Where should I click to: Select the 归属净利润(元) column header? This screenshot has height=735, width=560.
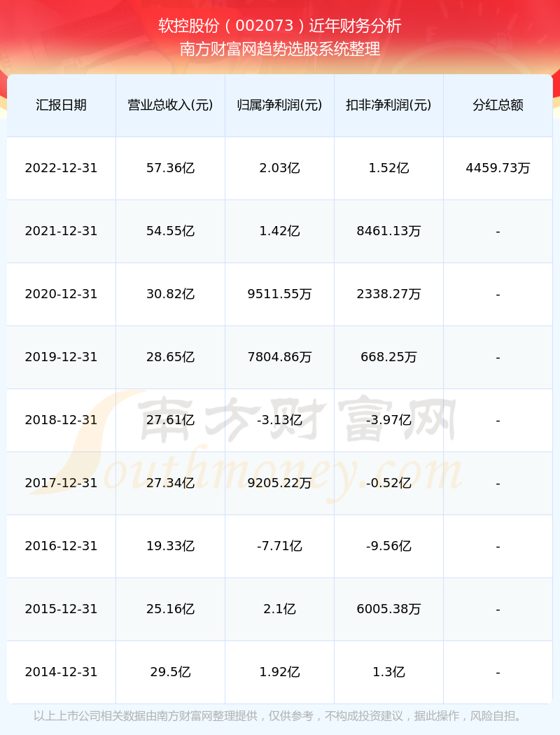280,105
